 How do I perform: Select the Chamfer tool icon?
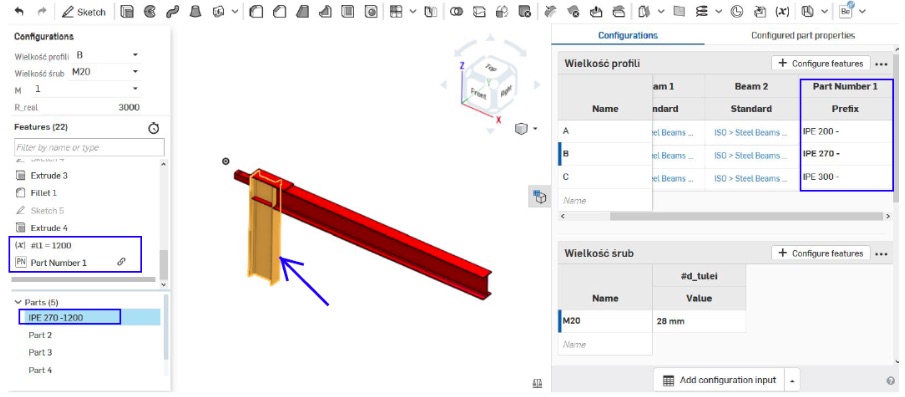click(279, 12)
